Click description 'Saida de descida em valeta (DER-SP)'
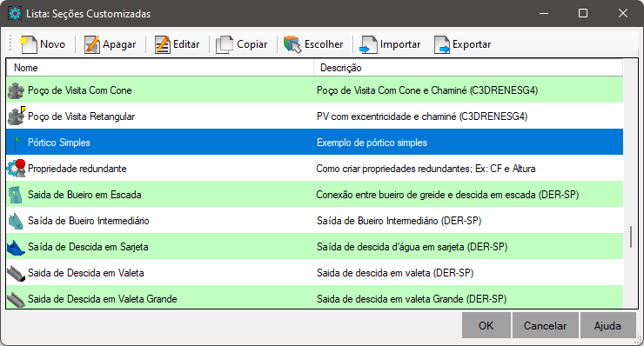This screenshot has width=644, height=346. pyautogui.click(x=395, y=273)
